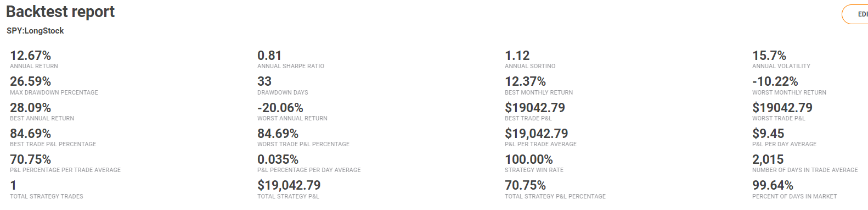Click the 33 drawdown days value
Viewport: 868px width, 210px height.
coord(264,81)
